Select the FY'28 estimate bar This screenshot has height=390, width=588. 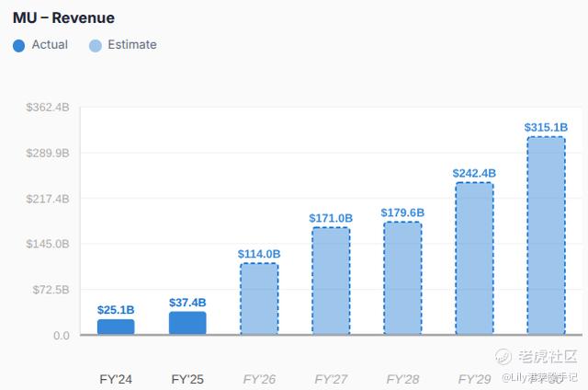tap(402, 278)
